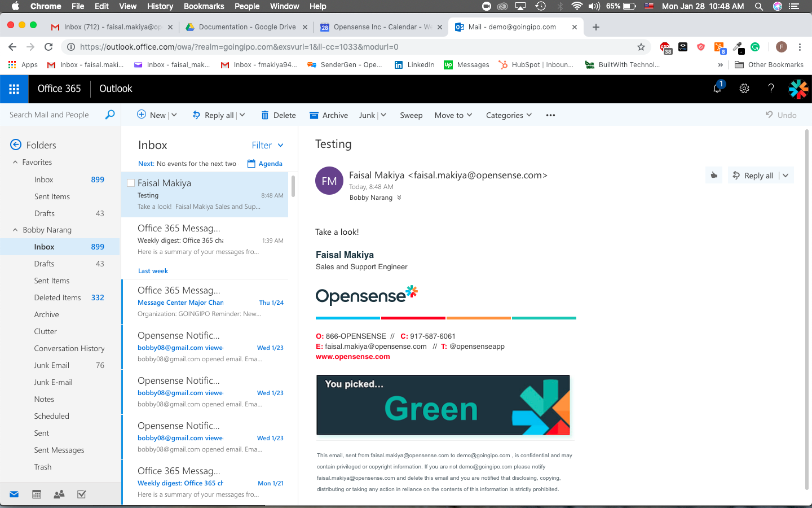Open HubSpot bookmark in bookmarks bar
The image size is (812, 508).
click(536, 65)
